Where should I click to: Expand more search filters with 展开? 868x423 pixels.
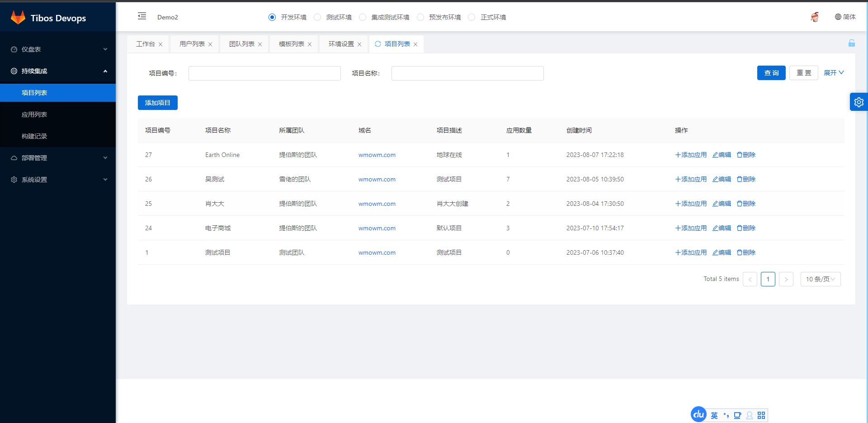[x=834, y=73]
